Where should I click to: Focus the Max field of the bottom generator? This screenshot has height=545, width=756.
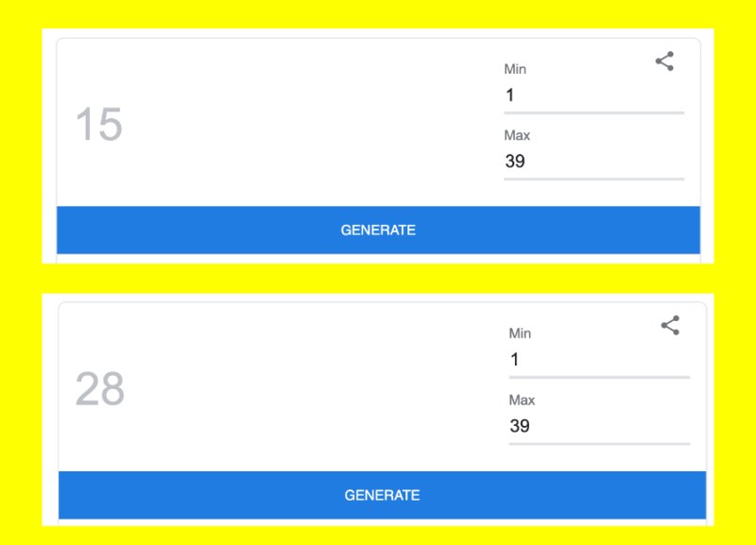pyautogui.click(x=598, y=426)
